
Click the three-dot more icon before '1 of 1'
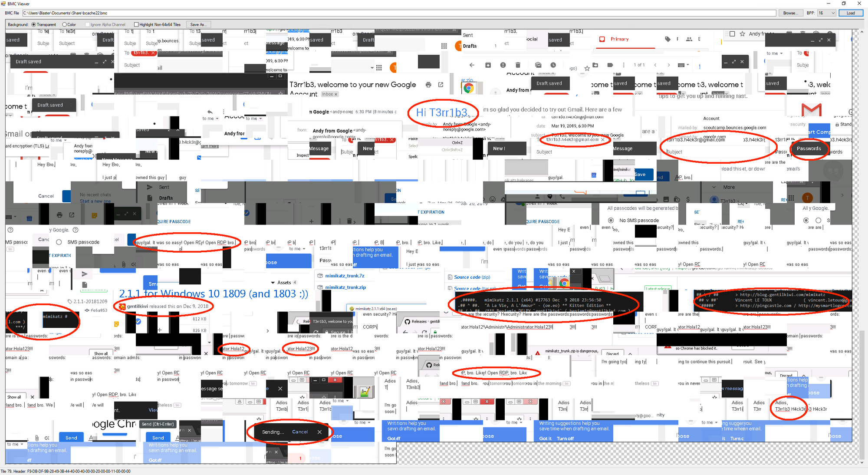[x=624, y=65]
